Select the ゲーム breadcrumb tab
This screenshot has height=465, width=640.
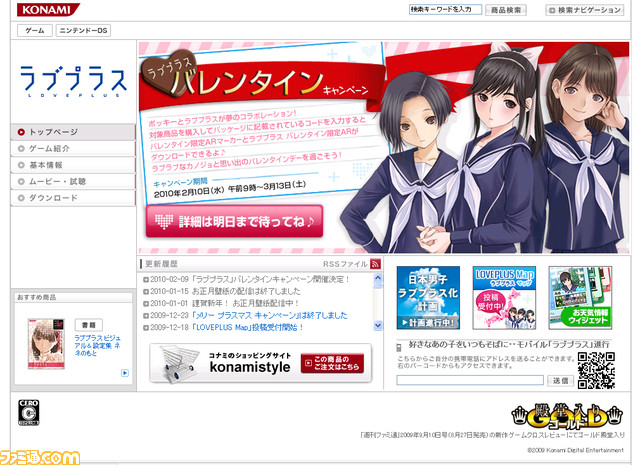(35, 30)
